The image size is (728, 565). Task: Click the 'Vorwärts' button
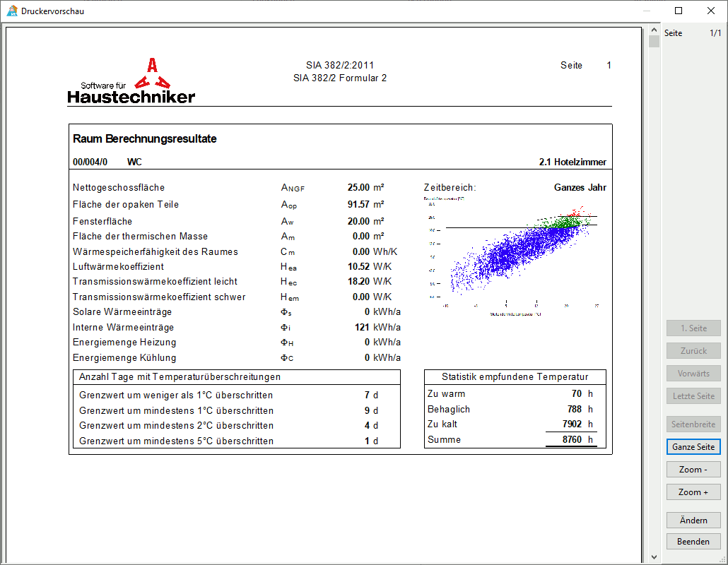click(693, 374)
